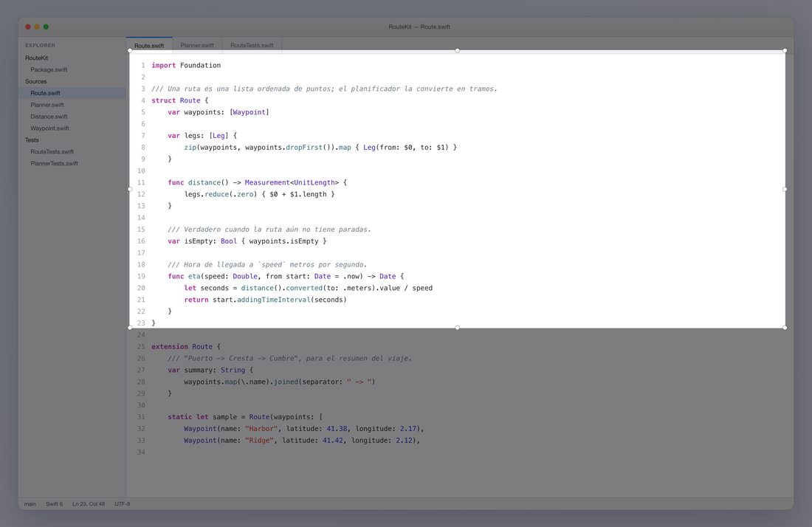This screenshot has width=812, height=527.
Task: Click the Ln 23, Col 48 position indicator
Action: [x=89, y=503]
